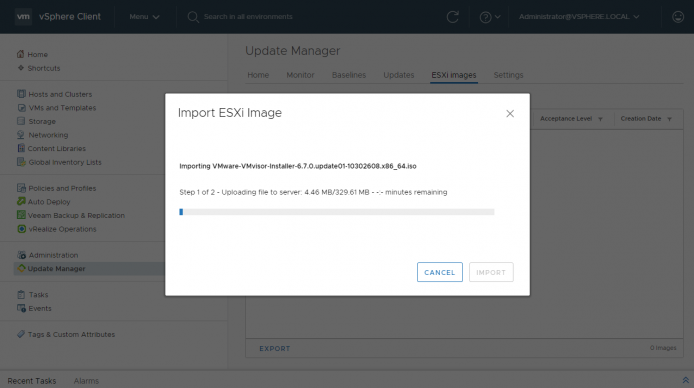Switch to the Baselines tab

[x=349, y=75]
